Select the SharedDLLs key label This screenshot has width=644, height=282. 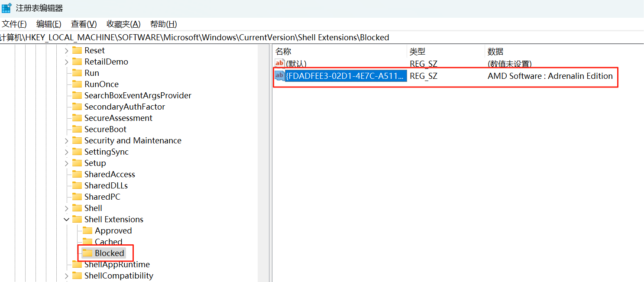(106, 185)
